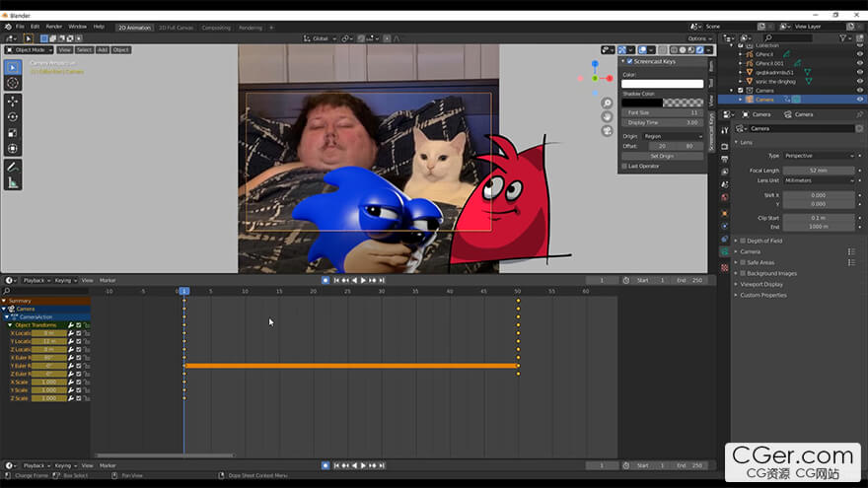Viewport: 868px width, 488px height.
Task: Select solid viewport shading mode icon
Action: coord(683,50)
